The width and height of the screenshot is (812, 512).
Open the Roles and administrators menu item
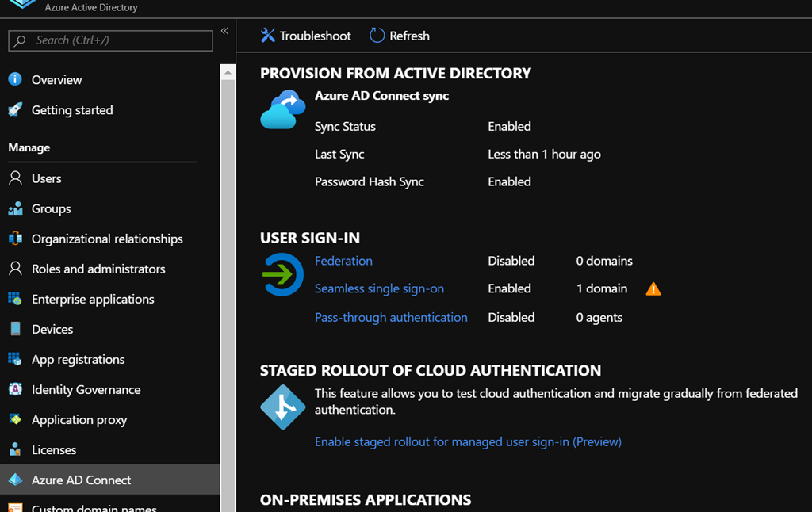(98, 269)
